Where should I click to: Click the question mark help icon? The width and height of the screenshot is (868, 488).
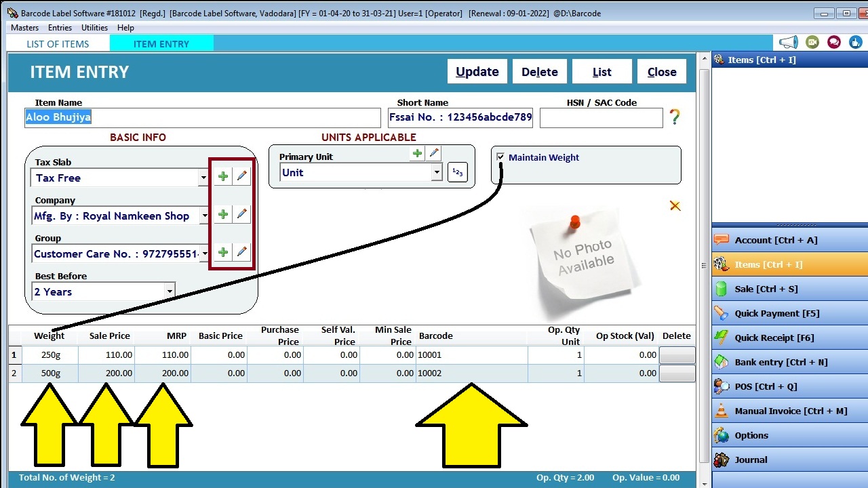point(674,117)
